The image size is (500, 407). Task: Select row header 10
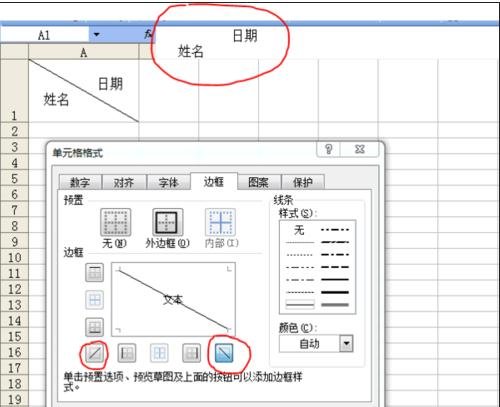pos(14,257)
